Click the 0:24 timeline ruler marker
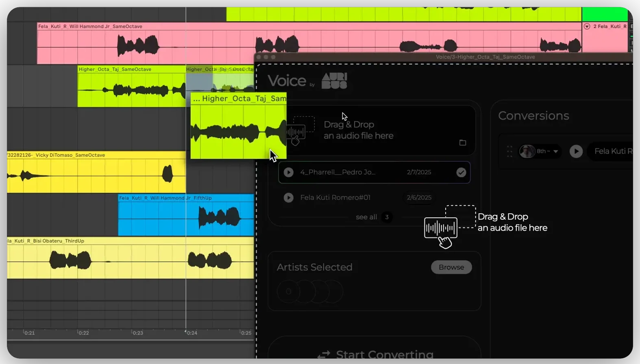Image resolution: width=640 pixels, height=364 pixels. point(192,333)
